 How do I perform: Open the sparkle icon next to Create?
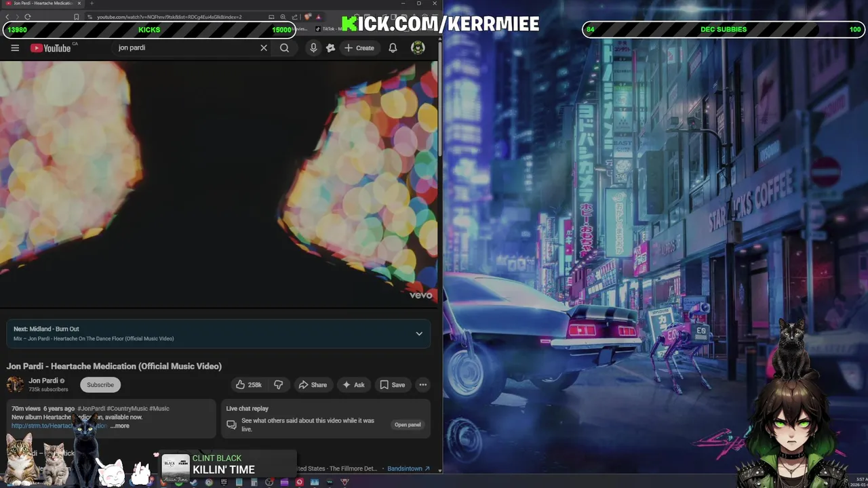click(330, 47)
